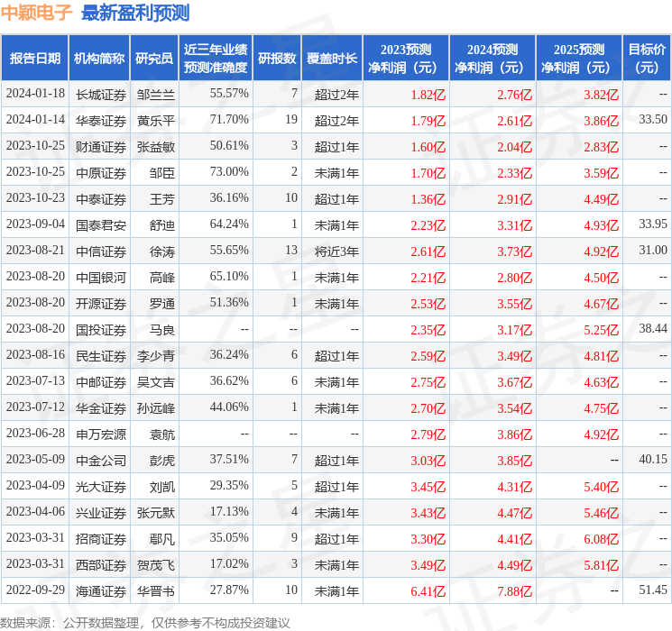Select the 国泰君安 institution cell
The width and height of the screenshot is (672, 631).
[x=101, y=225]
